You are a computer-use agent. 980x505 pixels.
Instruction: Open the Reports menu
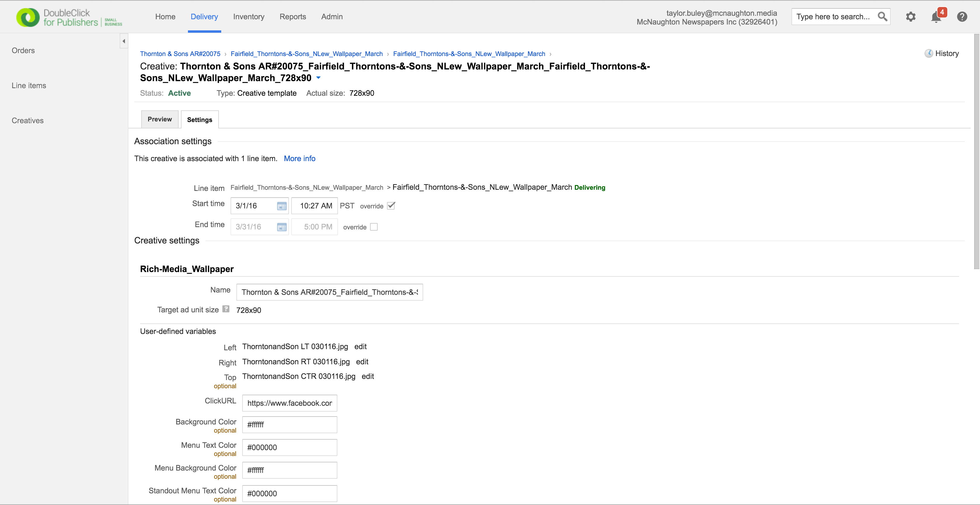pos(292,17)
